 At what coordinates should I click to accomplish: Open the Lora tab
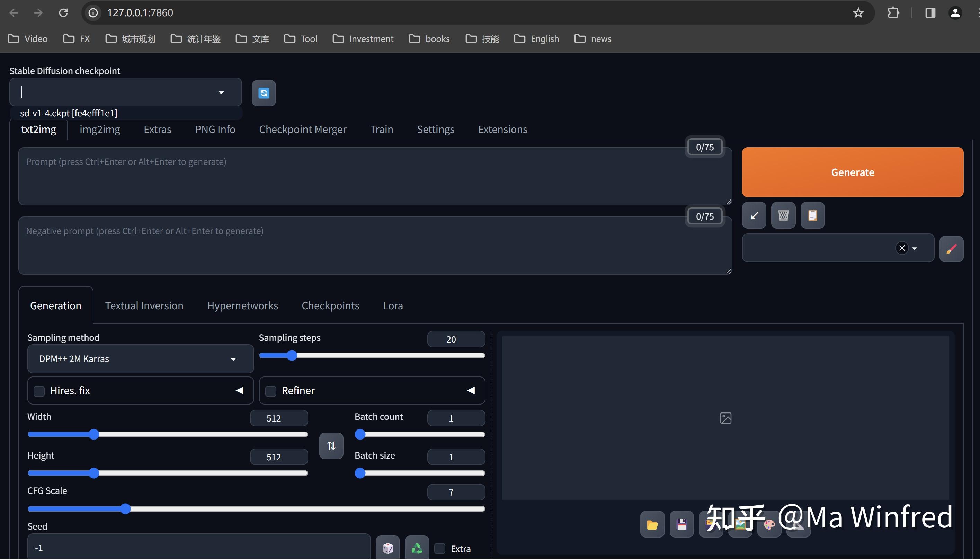click(393, 305)
